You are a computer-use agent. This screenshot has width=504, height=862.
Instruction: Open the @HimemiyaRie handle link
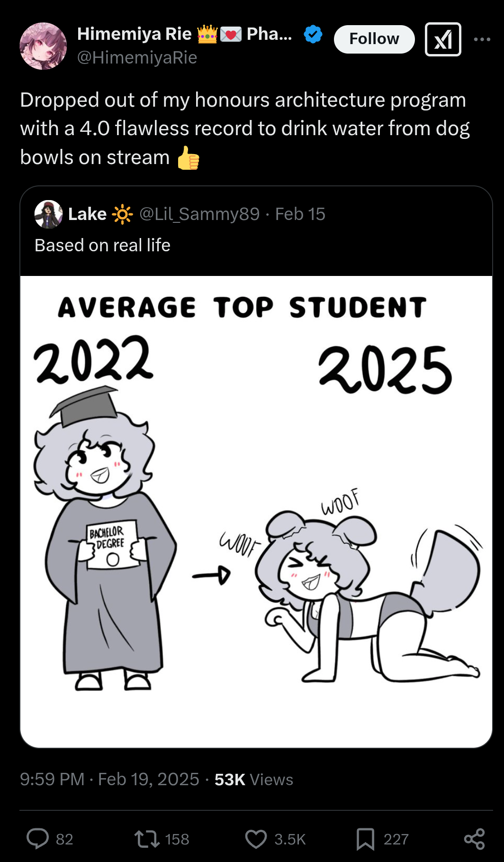point(137,58)
